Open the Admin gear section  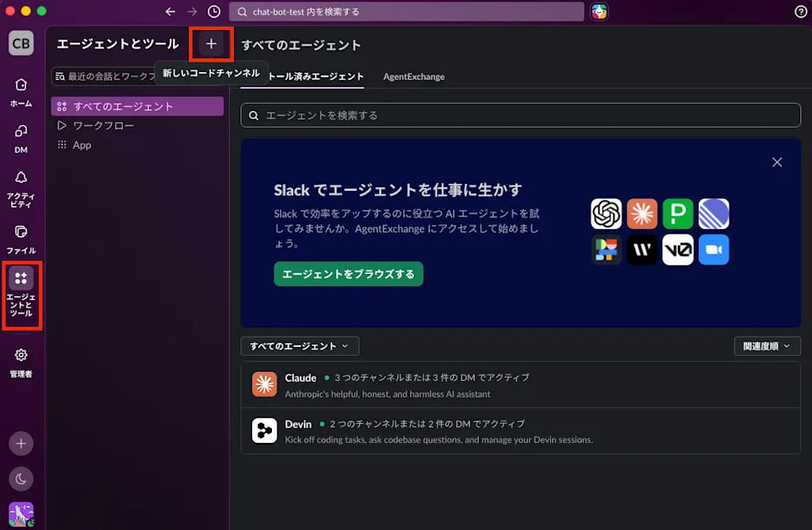(x=21, y=362)
